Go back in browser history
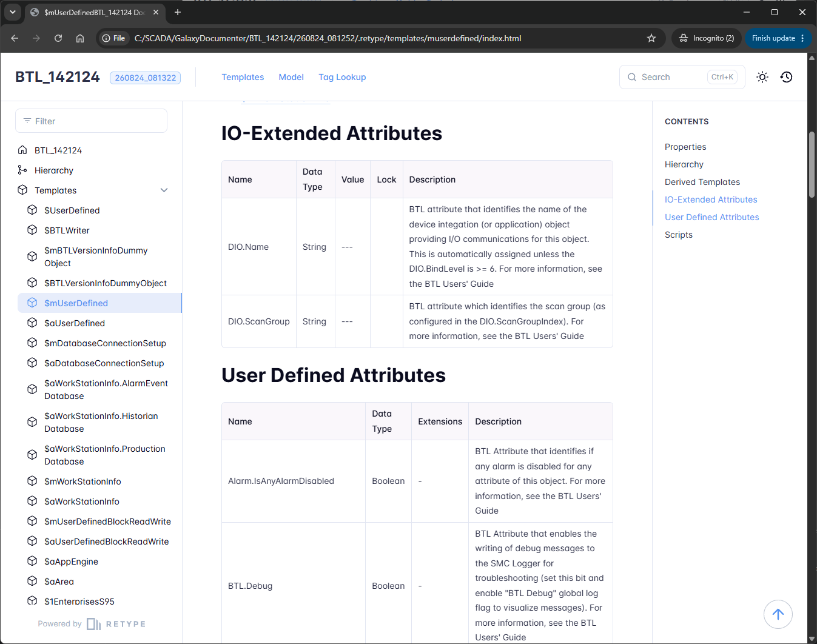 15,38
